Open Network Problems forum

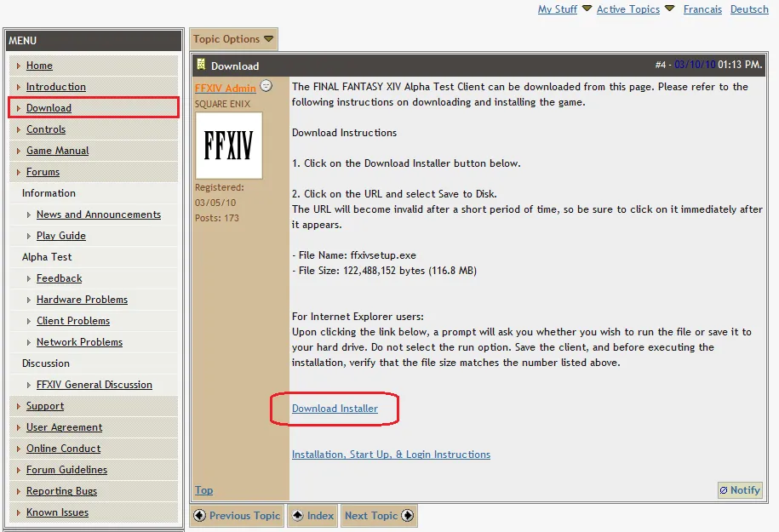coord(79,342)
